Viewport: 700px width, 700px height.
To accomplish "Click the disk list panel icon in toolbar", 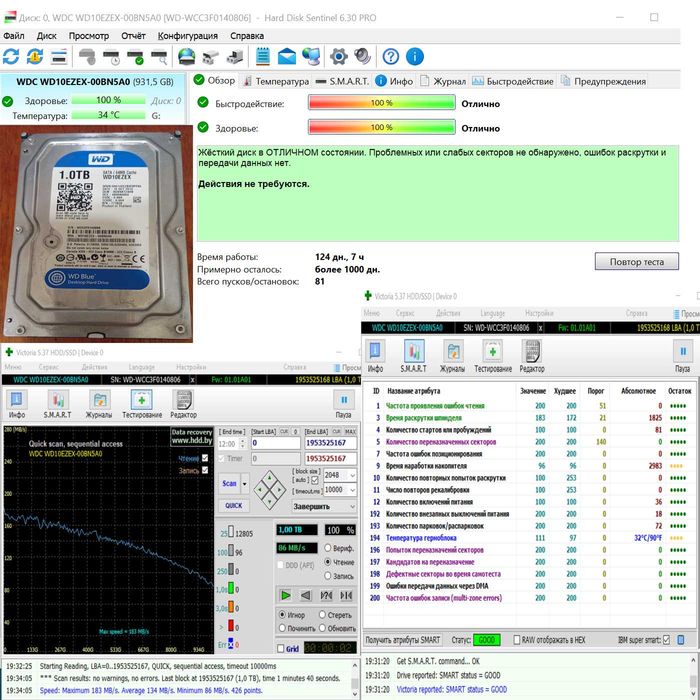I will [x=59, y=57].
